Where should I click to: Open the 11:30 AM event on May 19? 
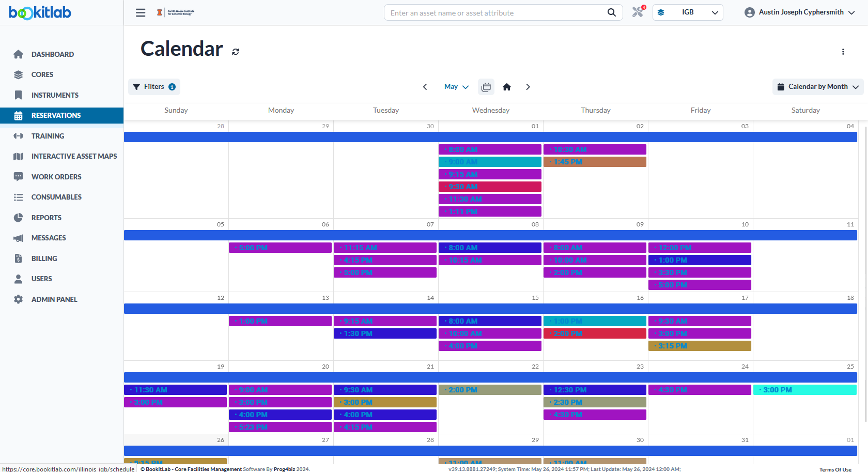click(175, 390)
